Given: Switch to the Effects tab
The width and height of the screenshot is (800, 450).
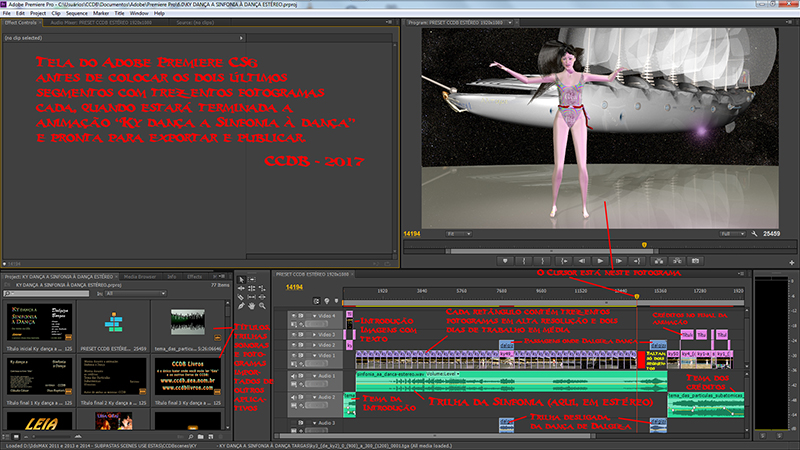Looking at the screenshot, I should tap(194, 277).
